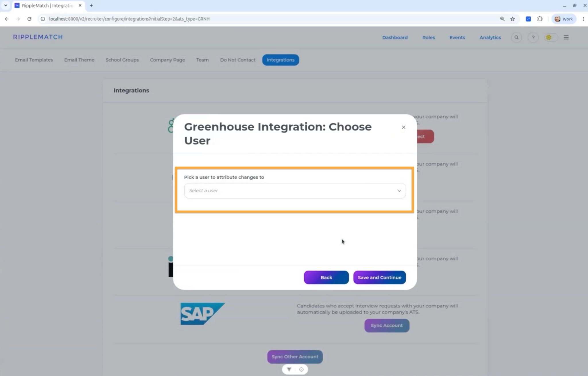Switch to Email Theme tab

(x=79, y=60)
